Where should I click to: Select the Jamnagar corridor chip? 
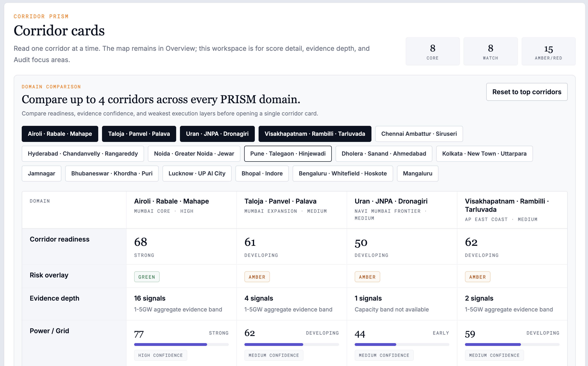pos(41,174)
